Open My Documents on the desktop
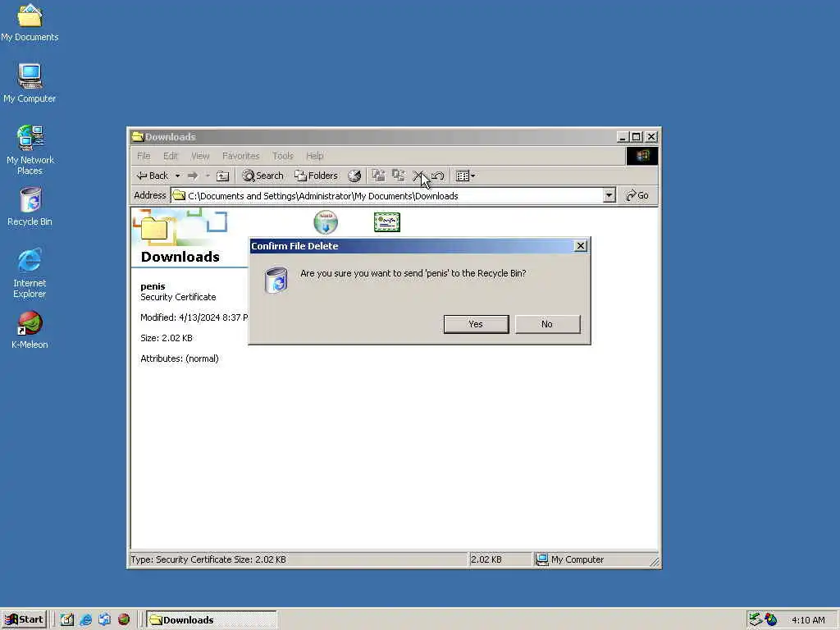 [x=30, y=22]
